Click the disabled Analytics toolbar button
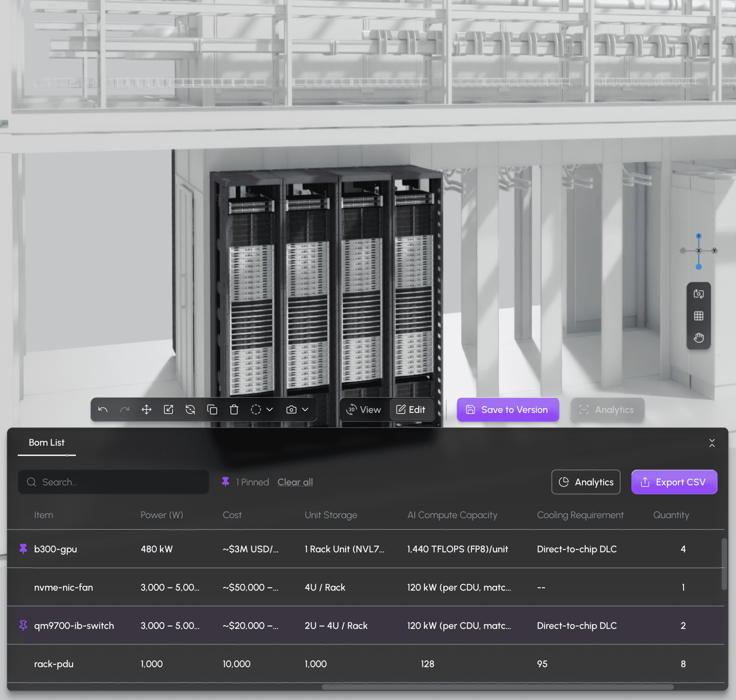This screenshot has width=736, height=700. [x=607, y=410]
